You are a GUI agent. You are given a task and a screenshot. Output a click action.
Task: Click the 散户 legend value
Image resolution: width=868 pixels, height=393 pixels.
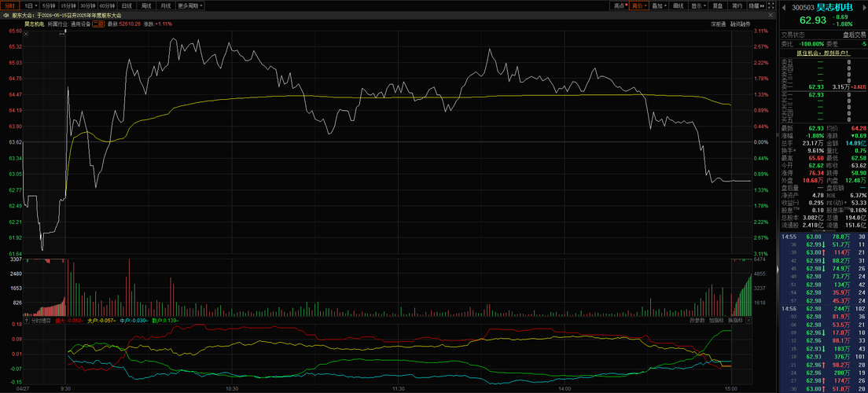[x=165, y=321]
